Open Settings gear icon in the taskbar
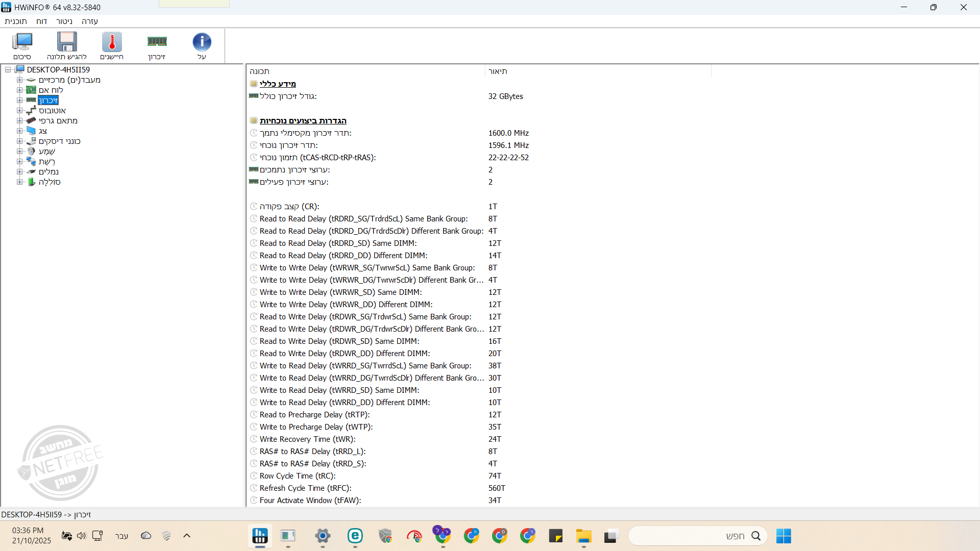The width and height of the screenshot is (980, 551). point(323,536)
